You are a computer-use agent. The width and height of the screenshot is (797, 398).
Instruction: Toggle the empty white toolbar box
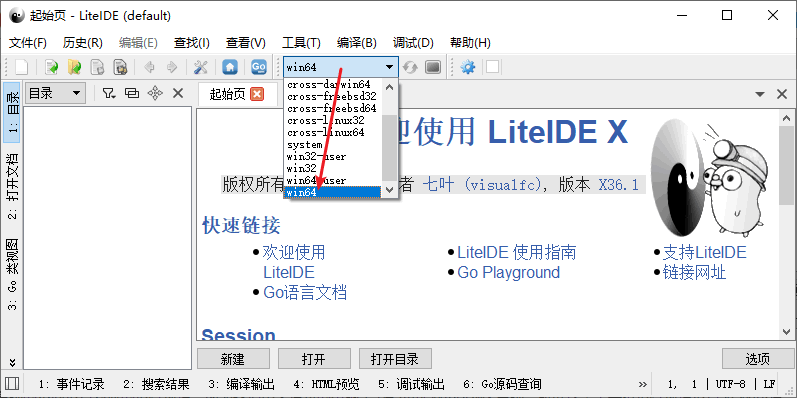click(x=492, y=67)
